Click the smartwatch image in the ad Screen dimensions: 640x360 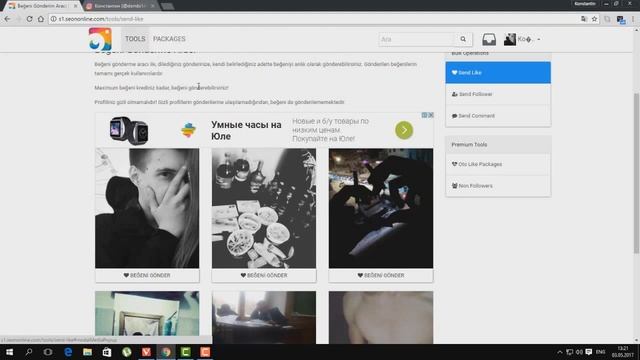pyautogui.click(x=129, y=131)
